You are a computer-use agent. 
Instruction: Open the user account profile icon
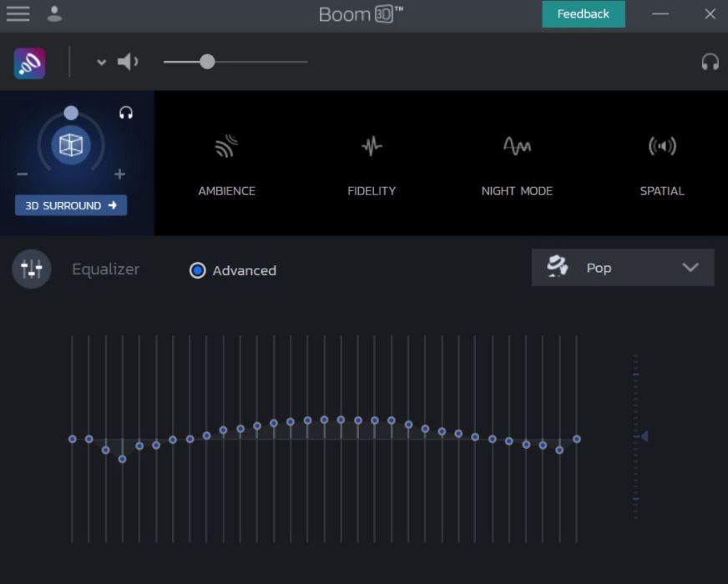point(54,13)
